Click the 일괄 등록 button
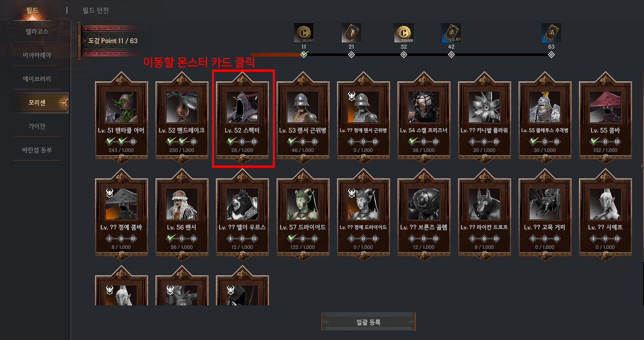The width and height of the screenshot is (644, 340). coord(368,322)
